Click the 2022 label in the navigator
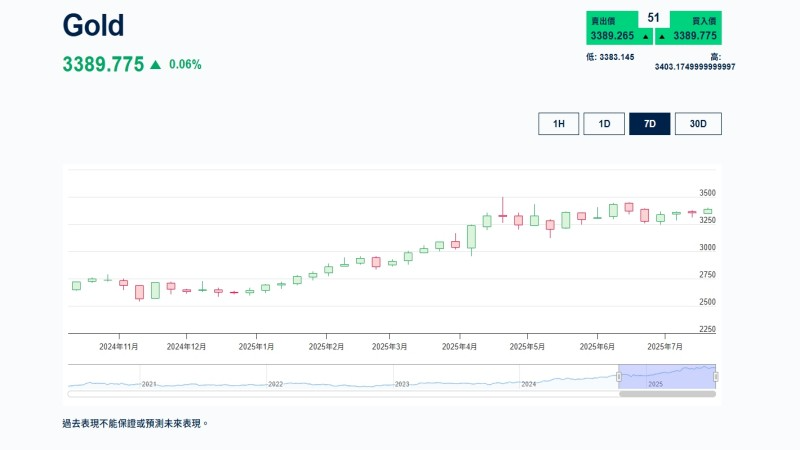This screenshot has width=800, height=450. click(276, 384)
